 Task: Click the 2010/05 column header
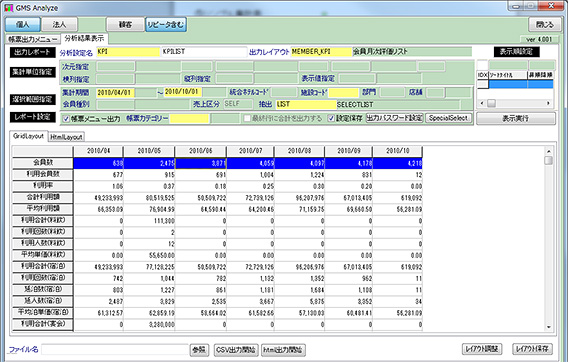point(149,151)
